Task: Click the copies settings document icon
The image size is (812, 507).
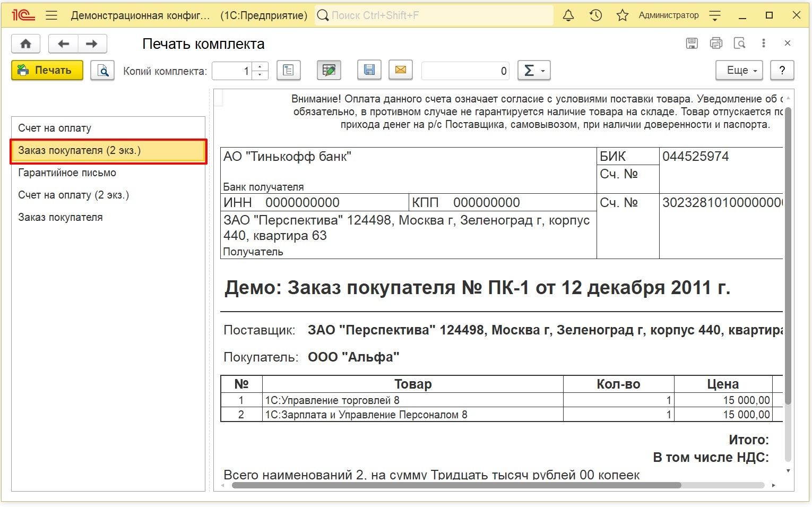Action: [x=289, y=70]
